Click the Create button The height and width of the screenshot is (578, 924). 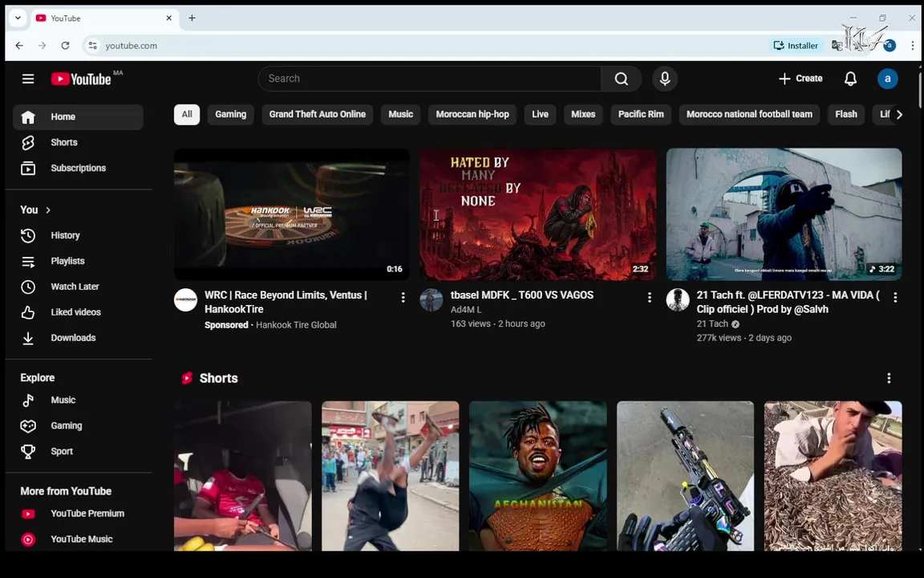pyautogui.click(x=800, y=79)
